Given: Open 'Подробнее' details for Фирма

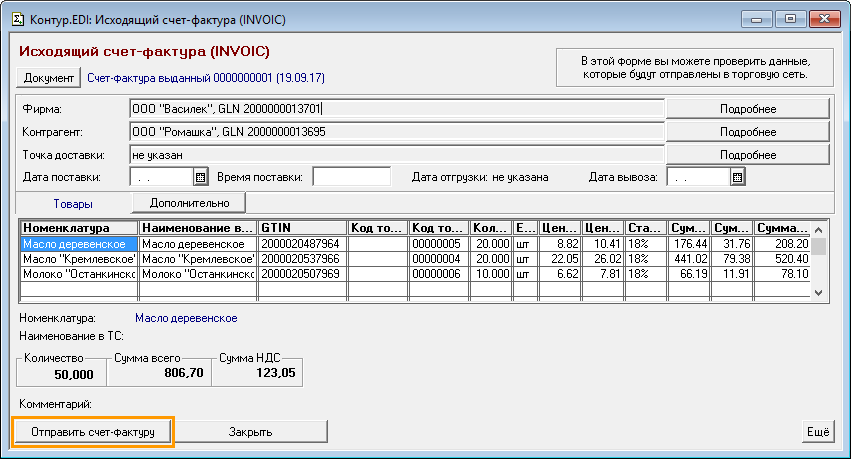Looking at the screenshot, I should pyautogui.click(x=748, y=109).
